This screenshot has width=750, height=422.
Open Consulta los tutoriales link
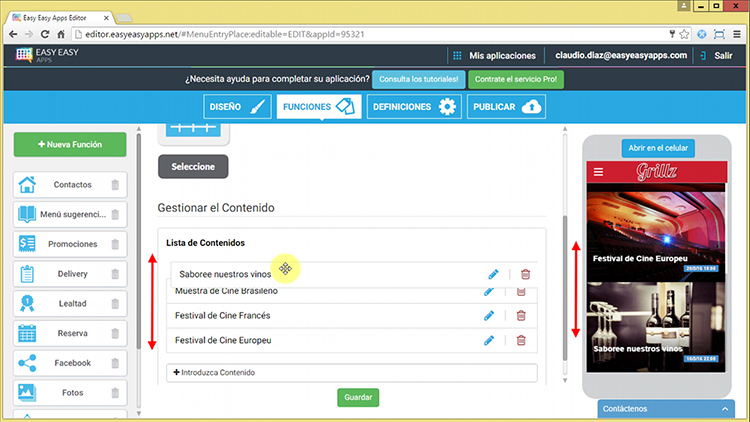[421, 79]
